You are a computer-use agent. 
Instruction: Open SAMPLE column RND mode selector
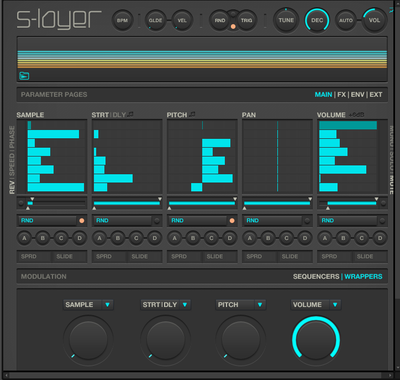[47, 220]
